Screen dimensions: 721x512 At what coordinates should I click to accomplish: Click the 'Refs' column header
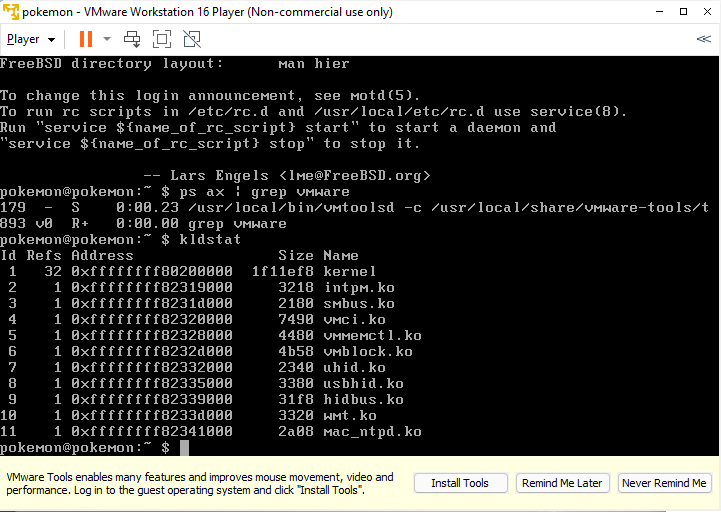coord(44,255)
